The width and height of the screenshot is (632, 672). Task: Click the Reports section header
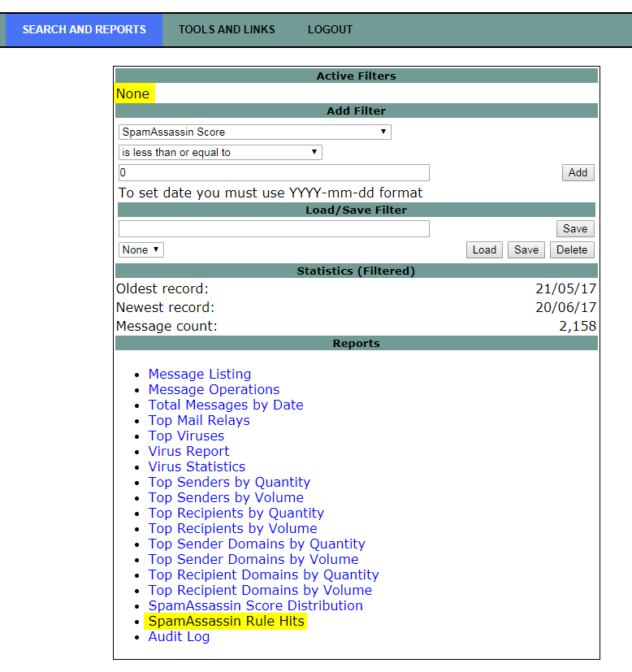coord(356,343)
